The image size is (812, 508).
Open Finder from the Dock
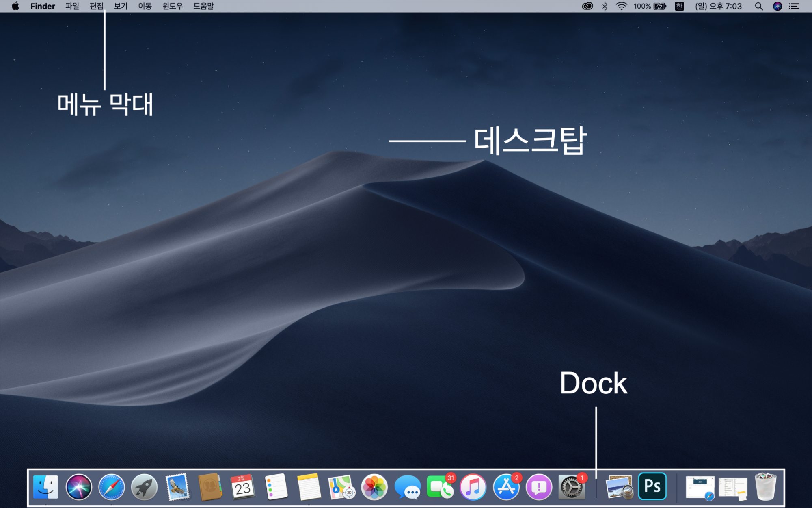tap(45, 487)
